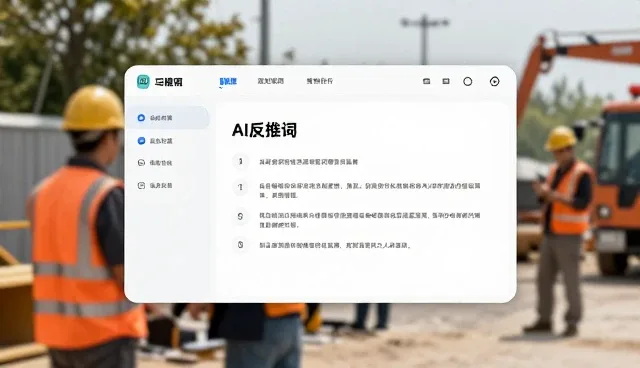Click the hollow circle icon in the header
The height and width of the screenshot is (368, 640).
pos(468,82)
